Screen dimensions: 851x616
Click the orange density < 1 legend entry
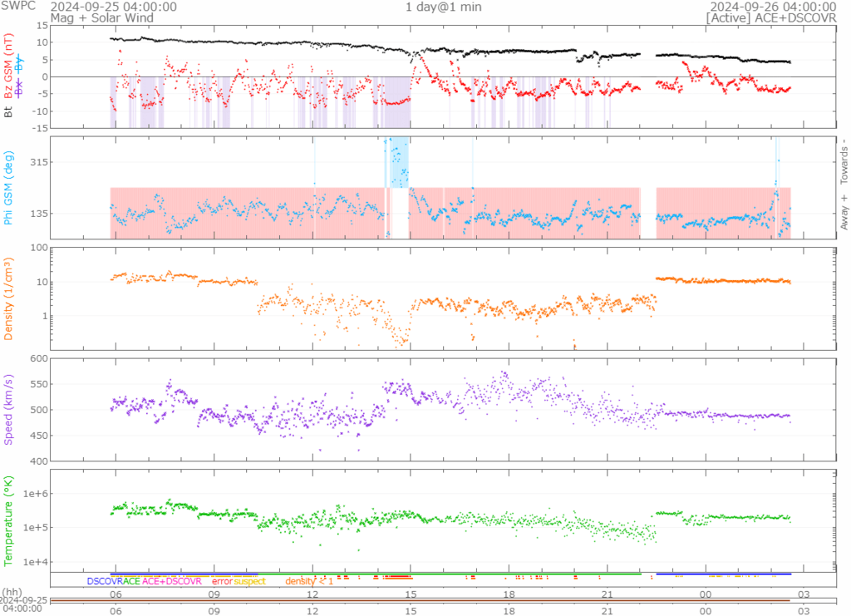(309, 581)
